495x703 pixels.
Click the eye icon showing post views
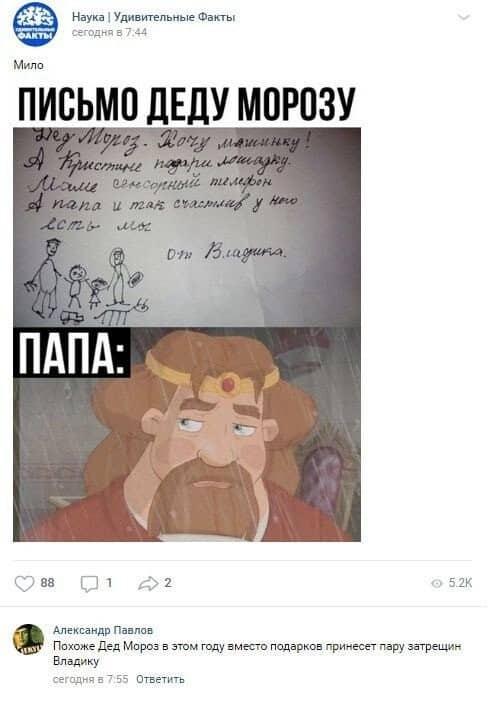pos(436,583)
